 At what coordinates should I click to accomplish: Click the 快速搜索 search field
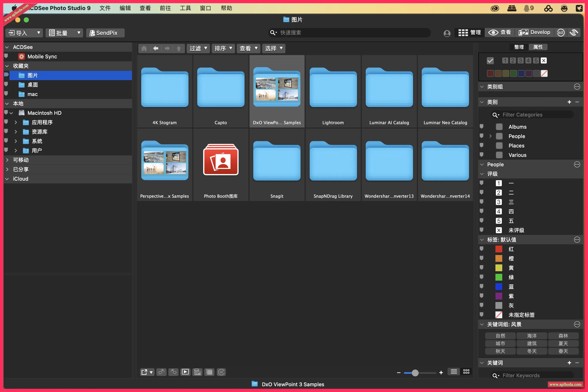click(350, 33)
